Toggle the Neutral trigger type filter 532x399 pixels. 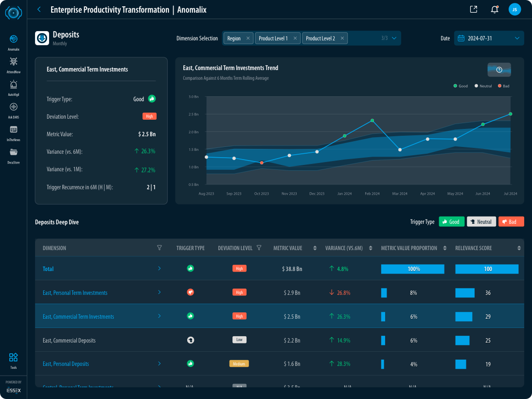click(481, 222)
